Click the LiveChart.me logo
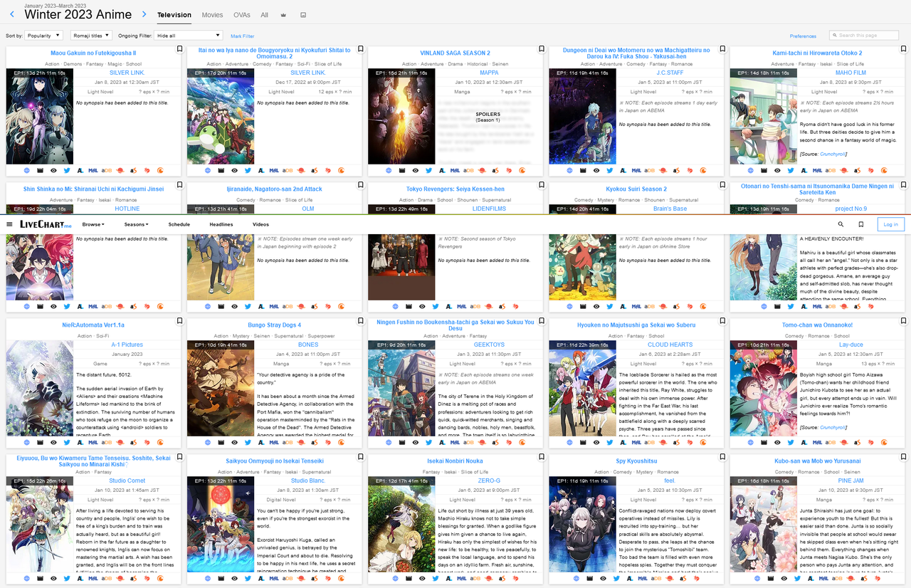The height and width of the screenshot is (588, 911). (x=46, y=224)
